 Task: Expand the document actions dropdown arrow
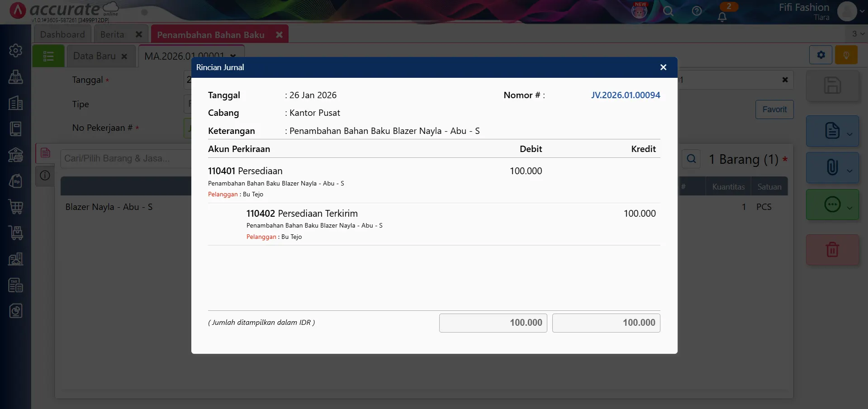(x=849, y=134)
